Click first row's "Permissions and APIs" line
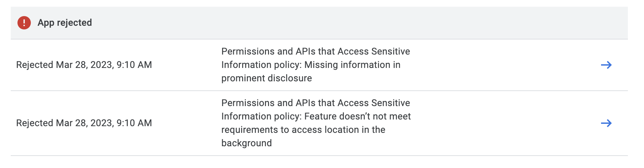 tap(315, 52)
